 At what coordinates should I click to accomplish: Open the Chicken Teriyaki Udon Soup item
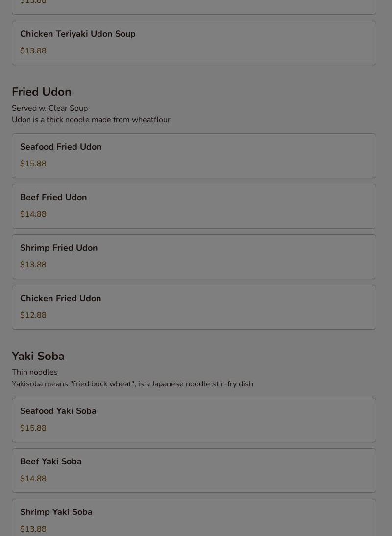click(x=78, y=34)
